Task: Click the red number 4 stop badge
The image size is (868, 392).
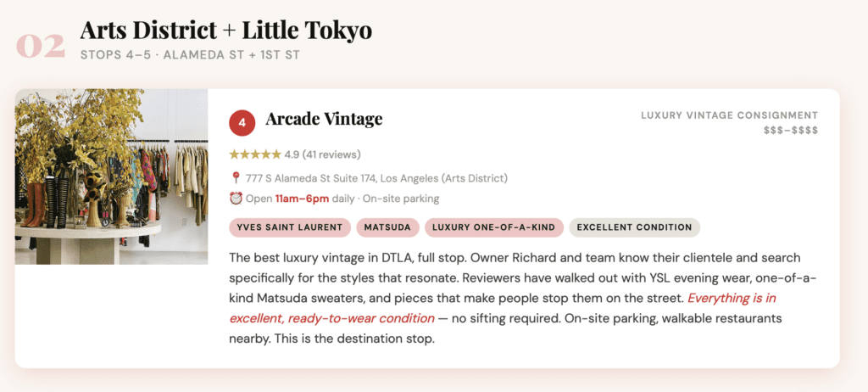Action: [x=242, y=123]
